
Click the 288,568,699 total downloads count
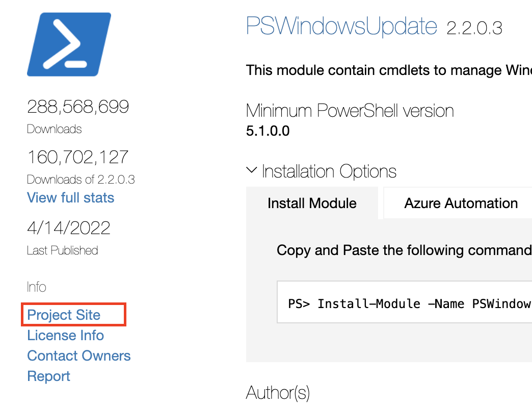78,107
